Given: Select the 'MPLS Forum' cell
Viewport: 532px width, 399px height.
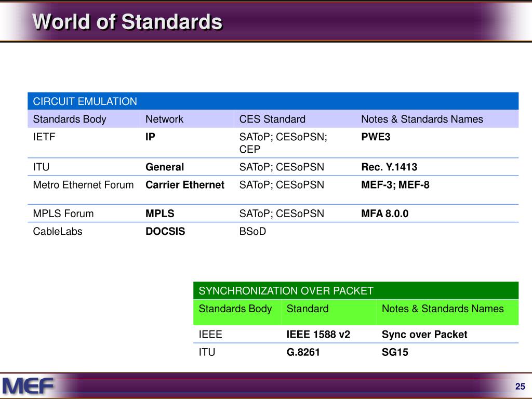Looking at the screenshot, I should click(x=63, y=214).
